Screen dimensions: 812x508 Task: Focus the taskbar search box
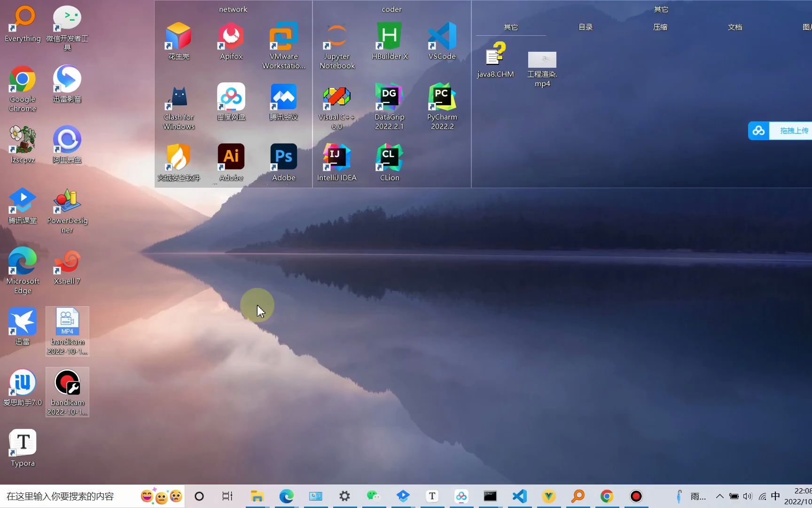point(93,496)
